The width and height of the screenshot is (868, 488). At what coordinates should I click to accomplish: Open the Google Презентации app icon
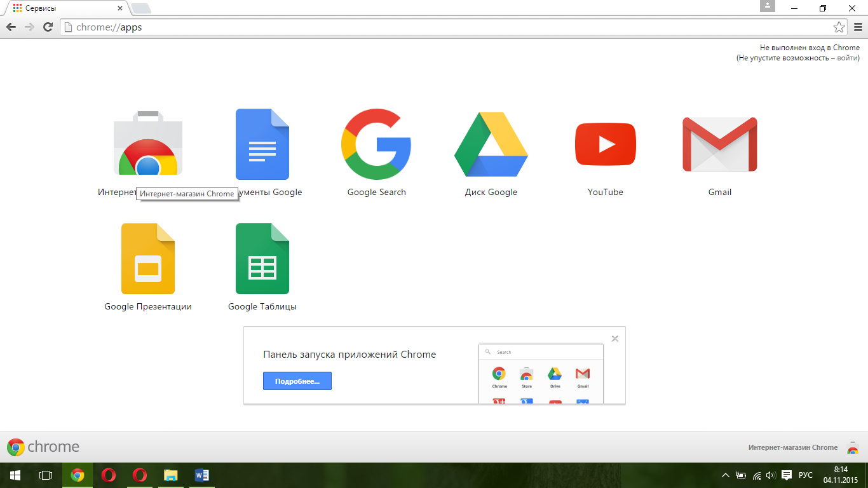(148, 259)
